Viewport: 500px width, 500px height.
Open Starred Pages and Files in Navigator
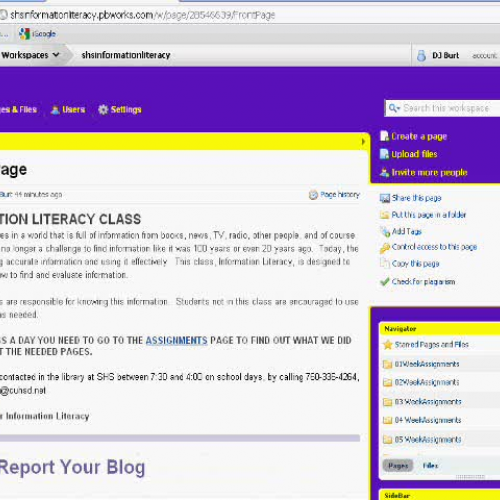click(x=432, y=344)
